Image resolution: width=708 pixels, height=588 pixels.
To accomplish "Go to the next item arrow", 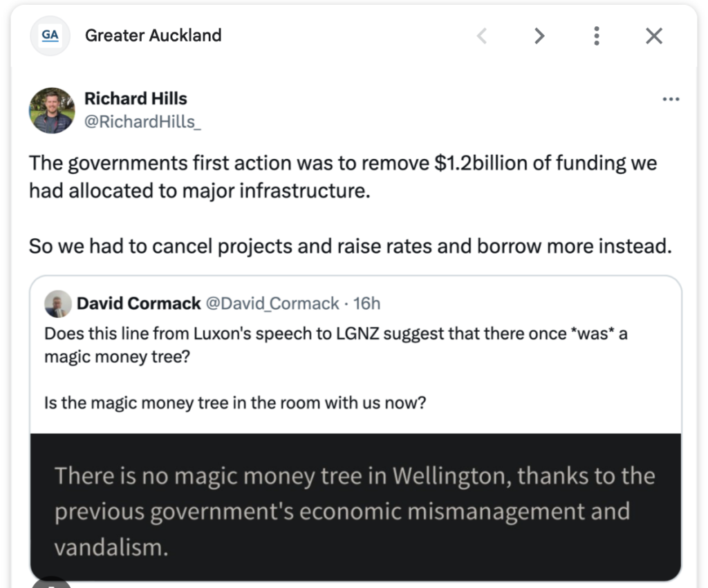I will point(539,36).
